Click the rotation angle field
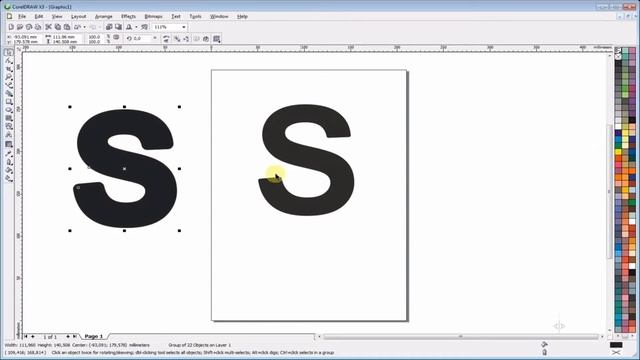Image resolution: width=640 pixels, height=360 pixels. coord(142,38)
